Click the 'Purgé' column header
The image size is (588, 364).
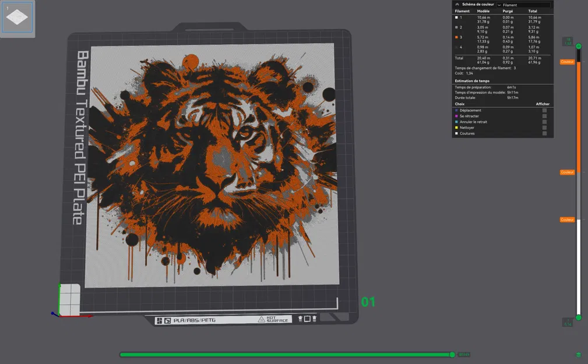click(x=508, y=11)
